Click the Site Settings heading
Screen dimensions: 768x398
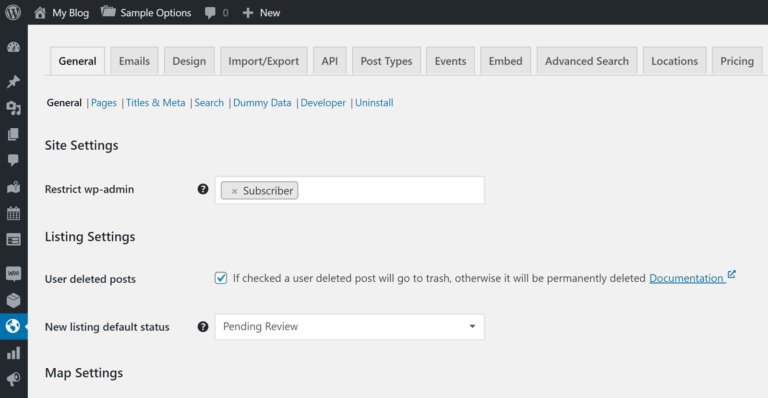(x=81, y=145)
